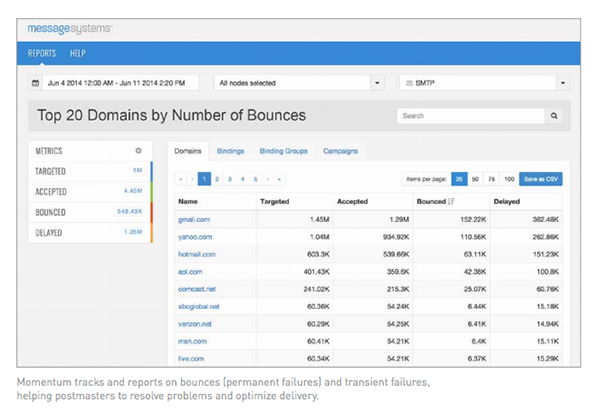
Task: Click the 1.04M targeted value for yahoo.com
Action: pos(320,237)
